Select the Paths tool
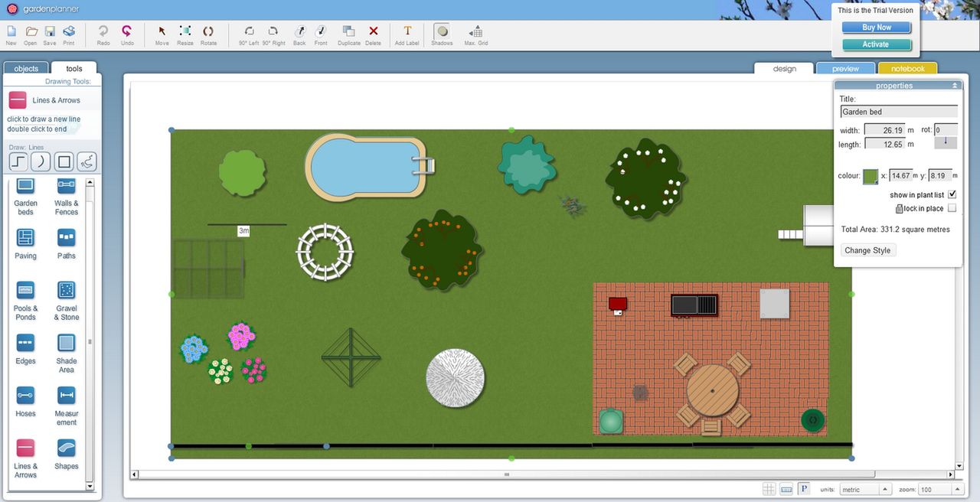 pos(67,245)
